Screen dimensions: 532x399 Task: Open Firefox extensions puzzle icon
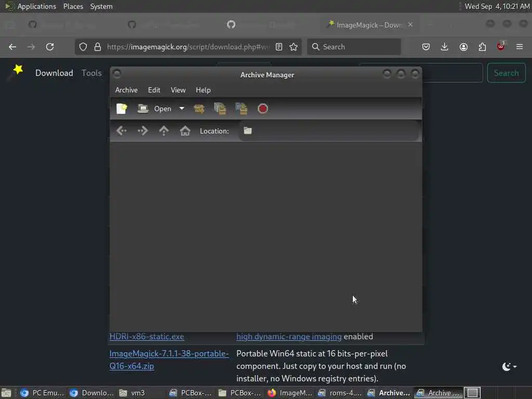[482, 47]
